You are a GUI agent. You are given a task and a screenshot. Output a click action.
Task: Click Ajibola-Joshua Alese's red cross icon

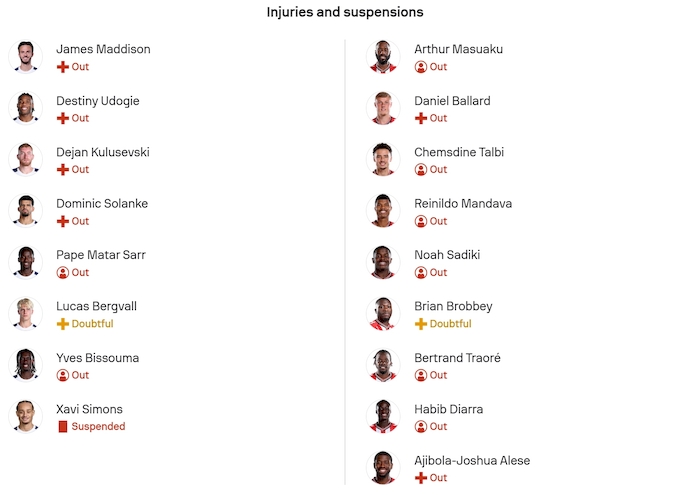click(x=420, y=478)
